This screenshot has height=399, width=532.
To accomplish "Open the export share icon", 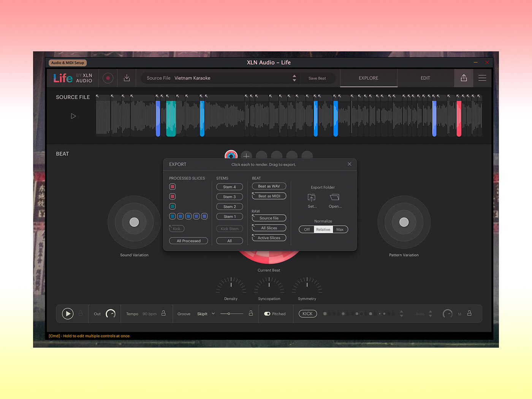I will point(464,78).
